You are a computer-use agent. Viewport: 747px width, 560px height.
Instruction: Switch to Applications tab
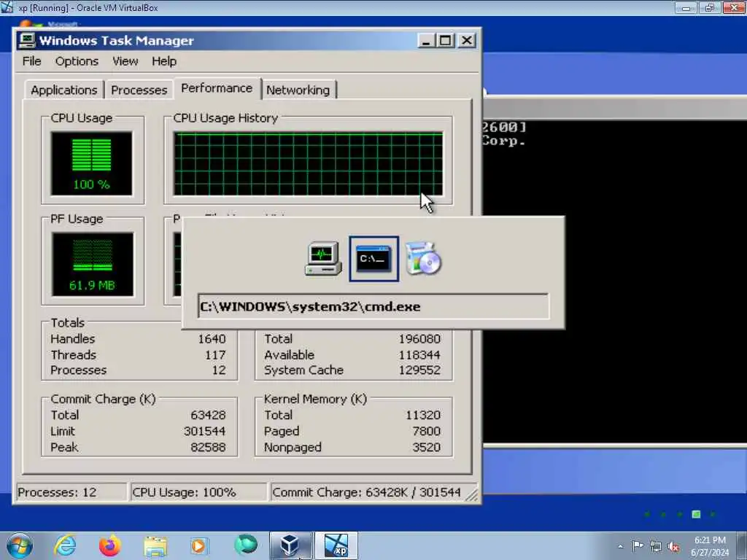click(64, 90)
